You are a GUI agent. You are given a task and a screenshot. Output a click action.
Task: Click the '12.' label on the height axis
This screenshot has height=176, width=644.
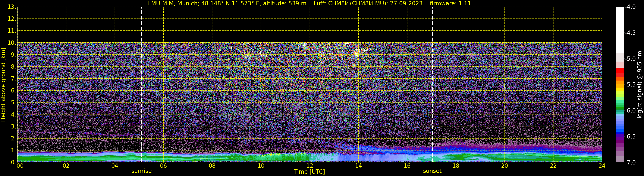coord(12,19)
